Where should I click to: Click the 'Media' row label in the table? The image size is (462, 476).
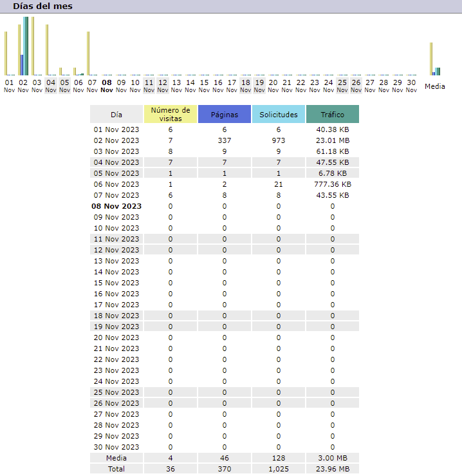[116, 458]
